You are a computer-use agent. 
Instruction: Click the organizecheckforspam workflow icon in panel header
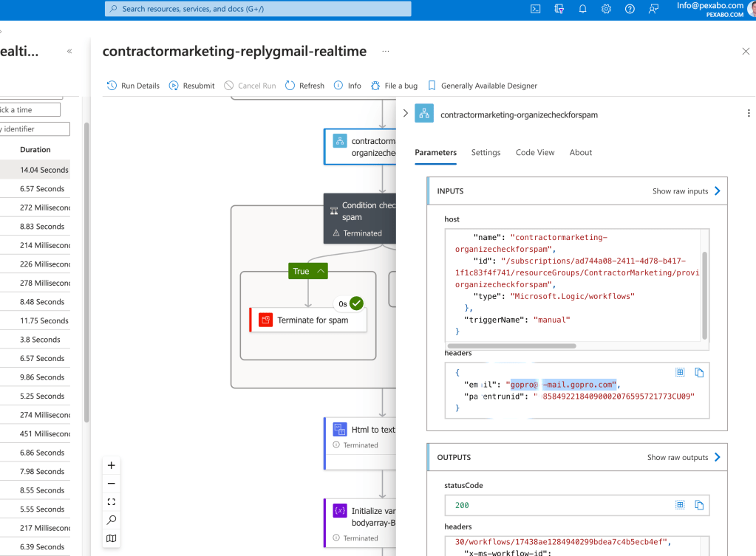423,113
